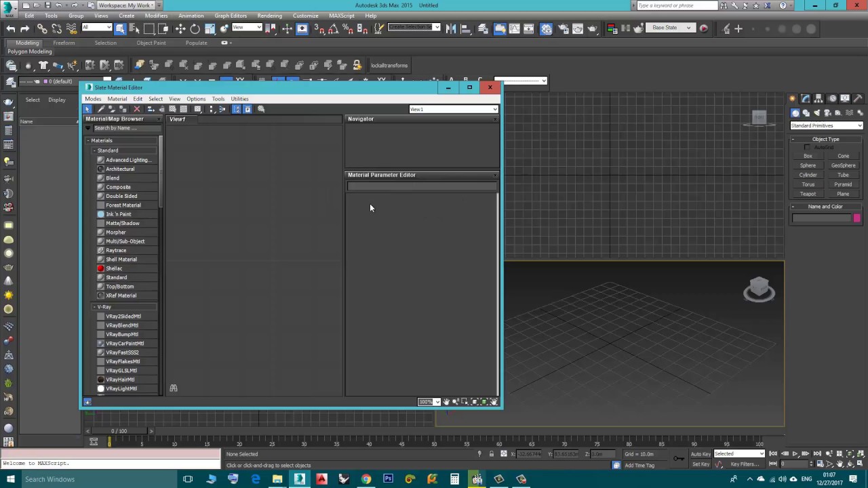Activate the Select Object tool
This screenshot has height=488, width=868.
pyautogui.click(x=120, y=28)
